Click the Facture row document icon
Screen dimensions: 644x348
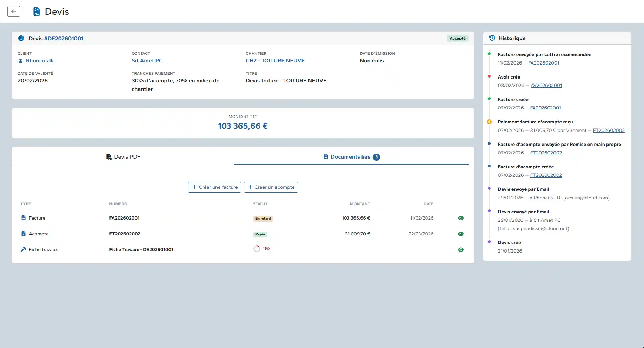click(x=24, y=218)
